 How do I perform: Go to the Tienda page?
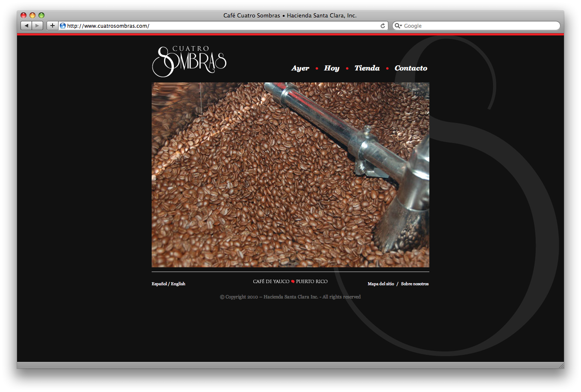pos(367,68)
